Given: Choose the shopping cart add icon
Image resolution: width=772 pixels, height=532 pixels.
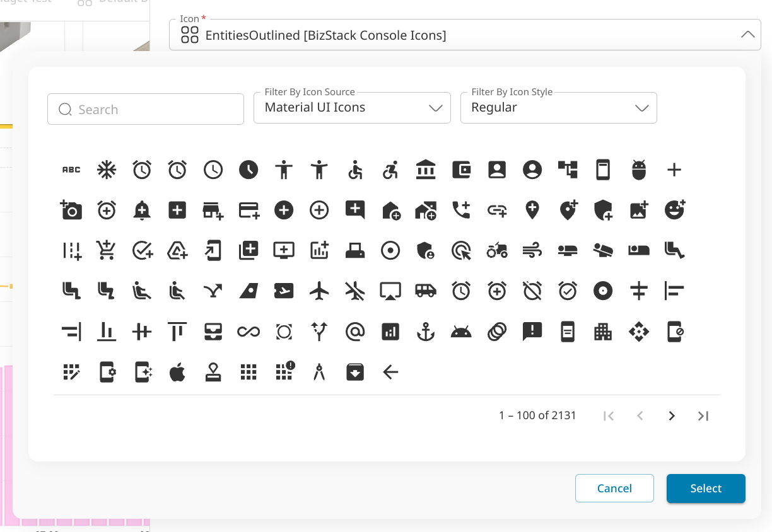Looking at the screenshot, I should tap(107, 250).
